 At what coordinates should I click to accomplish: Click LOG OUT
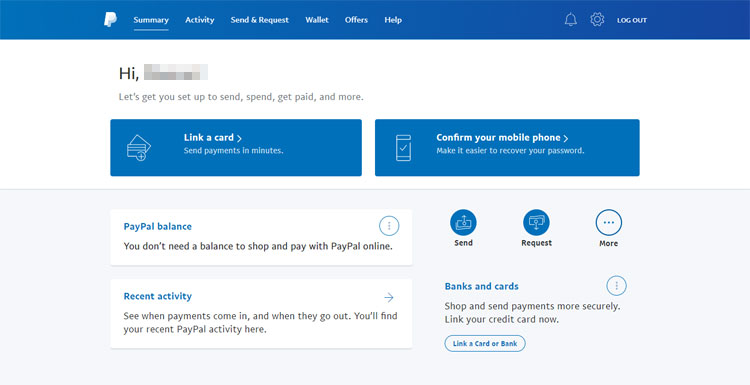point(632,21)
